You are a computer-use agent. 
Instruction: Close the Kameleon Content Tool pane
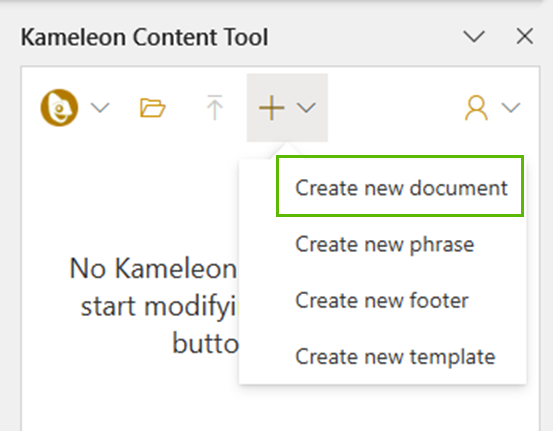525,36
